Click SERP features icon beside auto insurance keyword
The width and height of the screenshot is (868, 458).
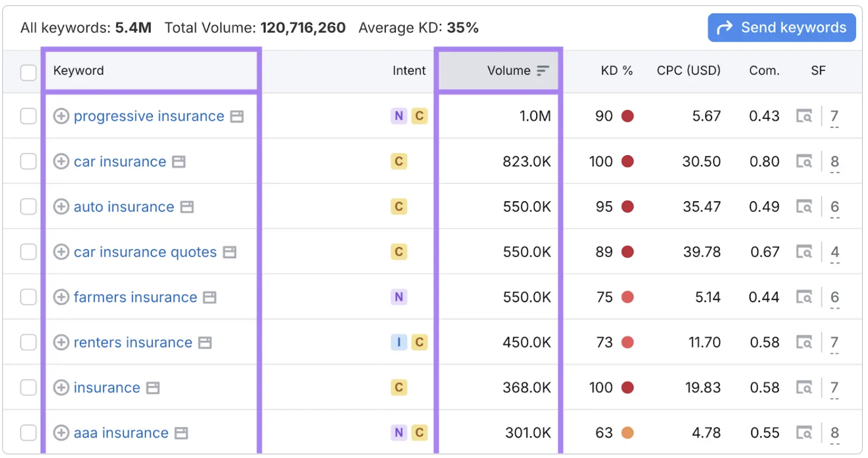click(187, 207)
